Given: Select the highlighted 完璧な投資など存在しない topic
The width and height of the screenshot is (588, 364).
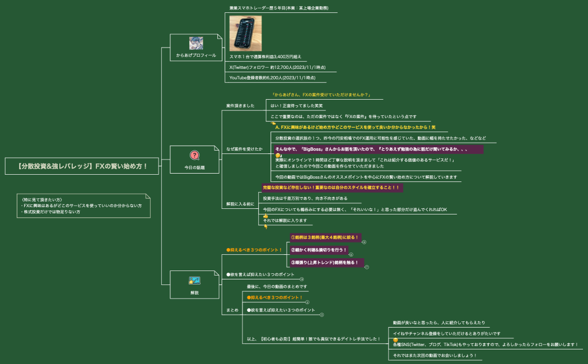Looking at the screenshot, I should (x=330, y=189).
